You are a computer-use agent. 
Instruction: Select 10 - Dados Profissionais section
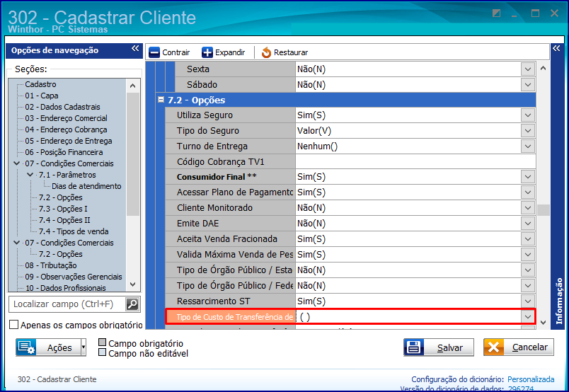coord(65,288)
